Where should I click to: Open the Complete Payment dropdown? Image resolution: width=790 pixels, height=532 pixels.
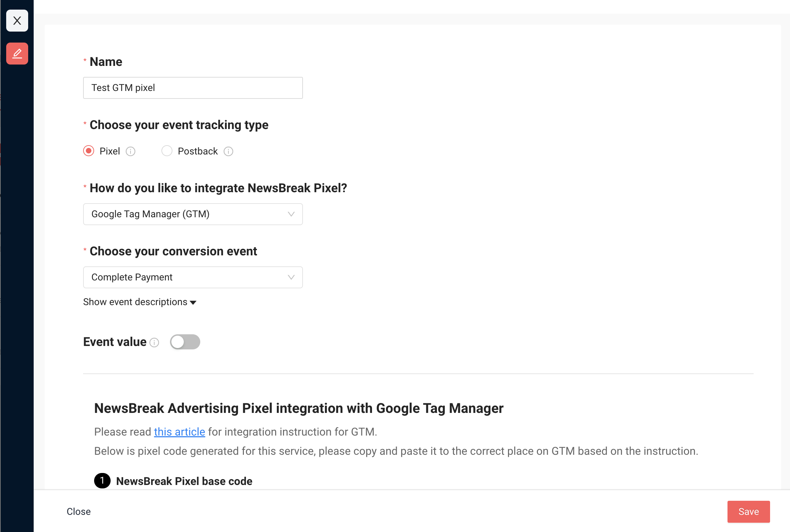tap(185, 277)
